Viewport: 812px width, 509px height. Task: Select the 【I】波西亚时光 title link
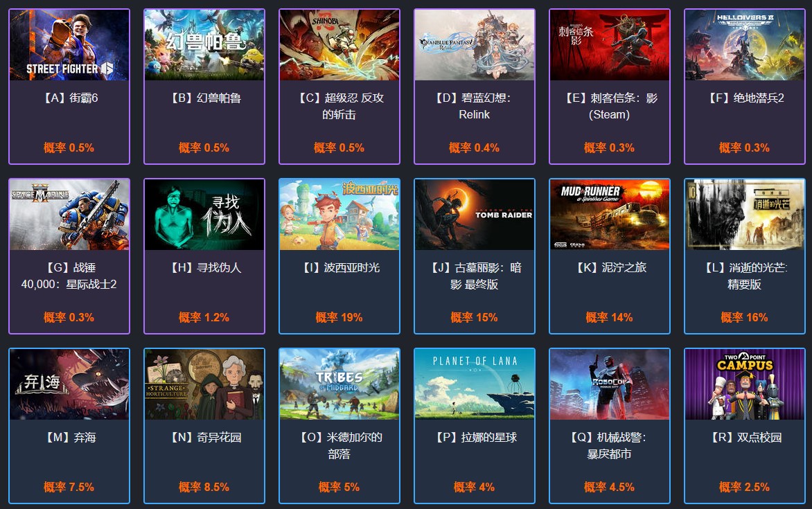click(339, 268)
